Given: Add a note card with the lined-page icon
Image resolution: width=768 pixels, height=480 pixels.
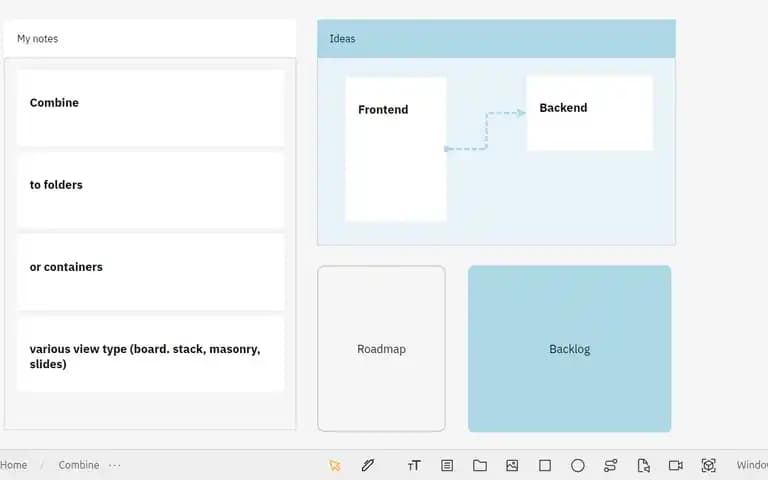Looking at the screenshot, I should (x=447, y=465).
